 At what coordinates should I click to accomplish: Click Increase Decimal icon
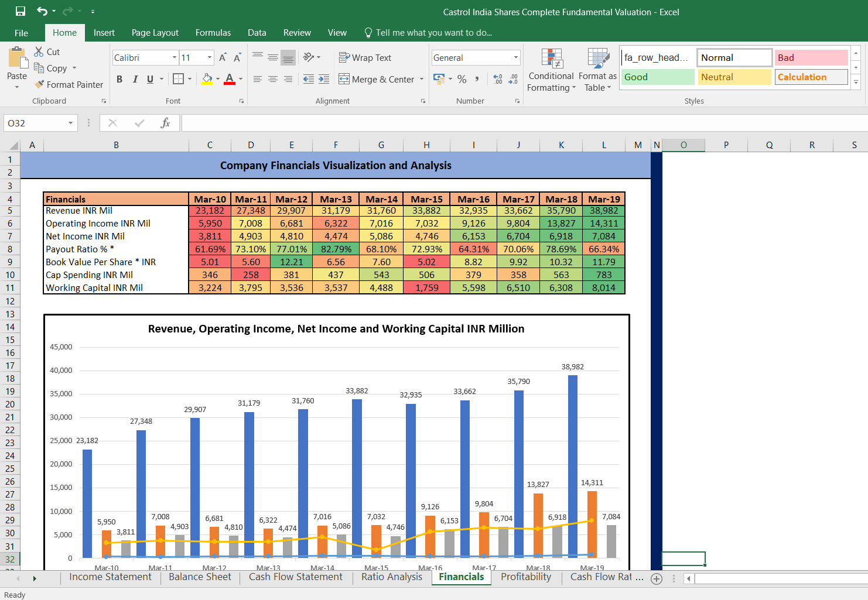[x=498, y=79]
